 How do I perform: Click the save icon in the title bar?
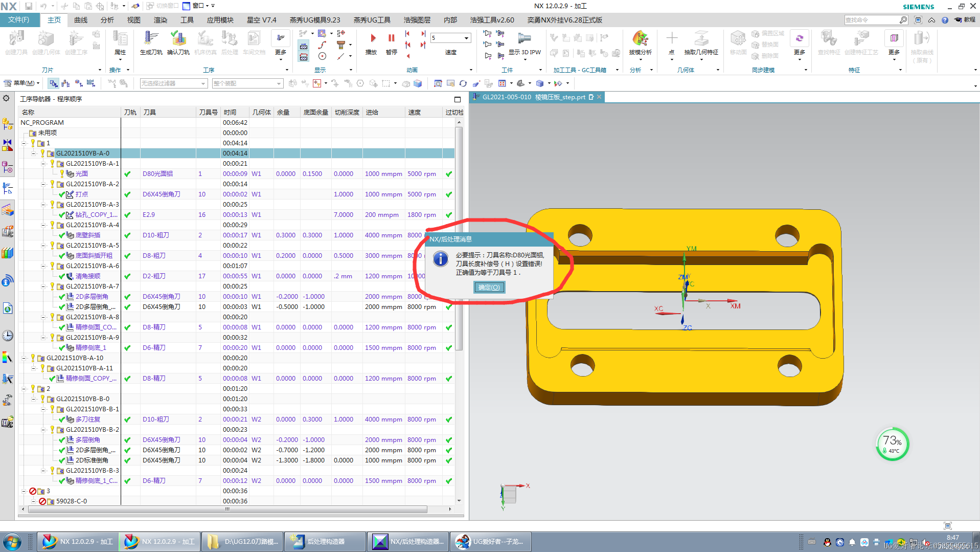[29, 6]
